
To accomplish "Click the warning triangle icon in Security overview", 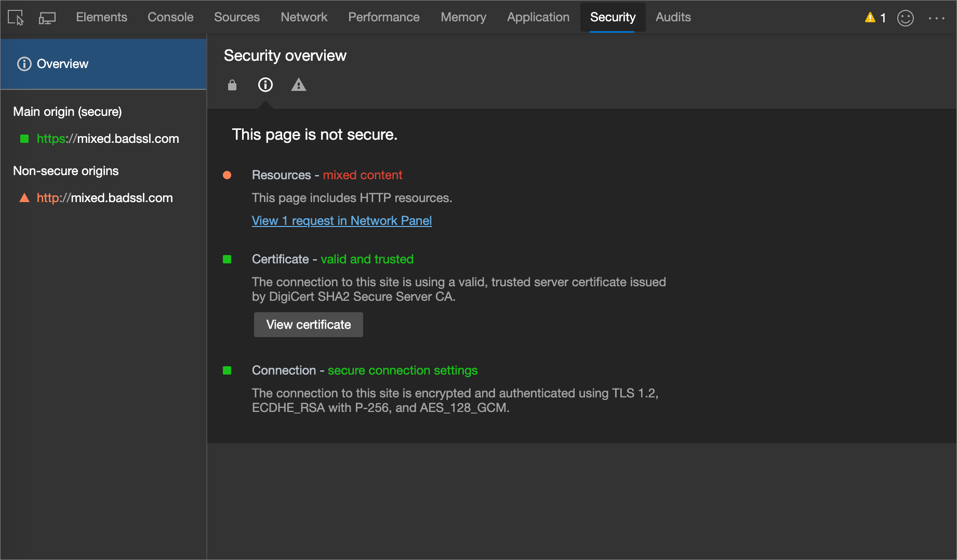I will pyautogui.click(x=298, y=85).
